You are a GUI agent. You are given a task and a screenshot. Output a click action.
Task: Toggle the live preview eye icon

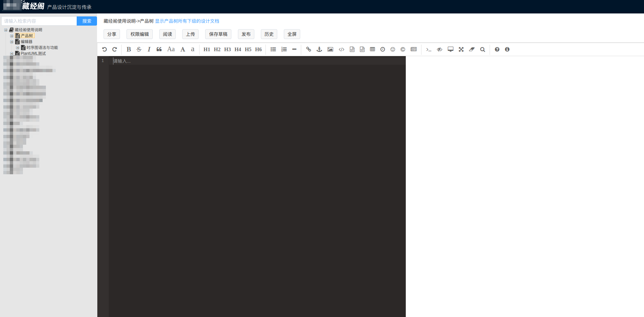(439, 49)
